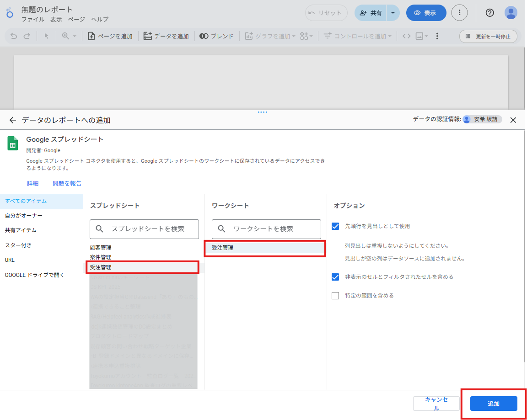Click the embed URL code icon
Viewport: 527px width, 420px height.
pyautogui.click(x=406, y=36)
